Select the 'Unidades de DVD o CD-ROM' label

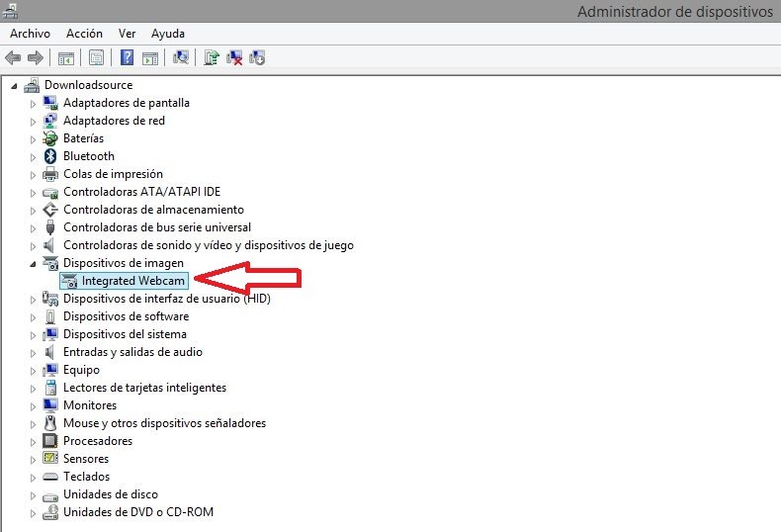point(138,512)
